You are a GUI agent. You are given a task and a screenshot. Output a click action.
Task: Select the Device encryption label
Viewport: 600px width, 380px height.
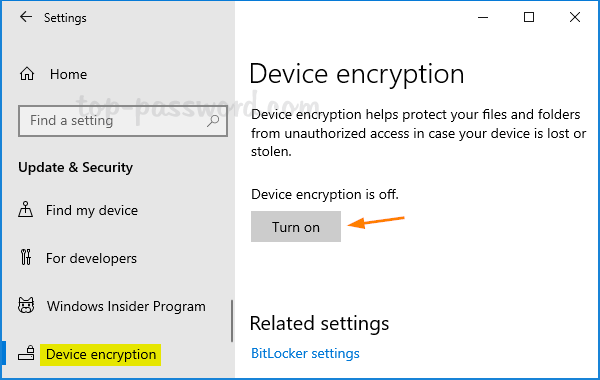[101, 354]
